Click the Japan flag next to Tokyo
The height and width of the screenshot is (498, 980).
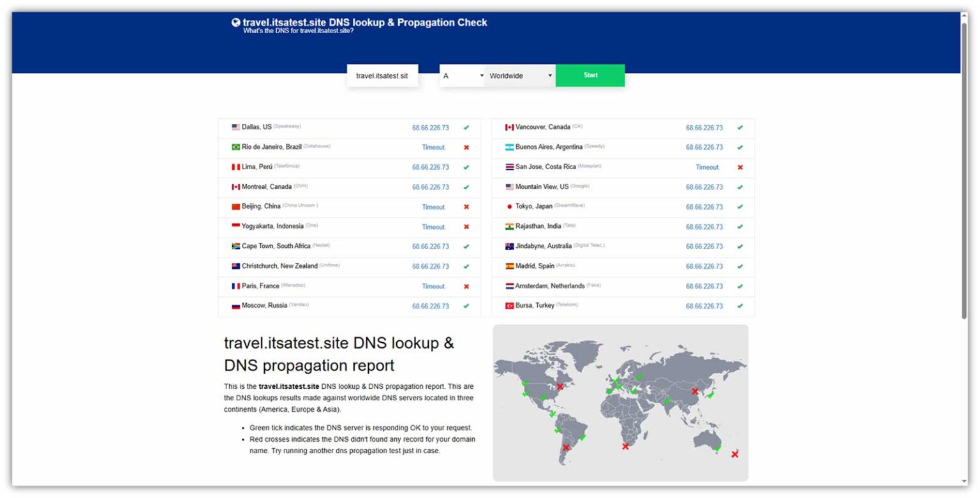click(509, 206)
